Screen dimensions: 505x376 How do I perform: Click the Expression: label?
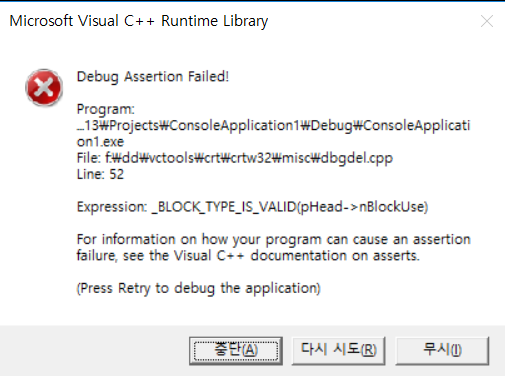tap(112, 207)
